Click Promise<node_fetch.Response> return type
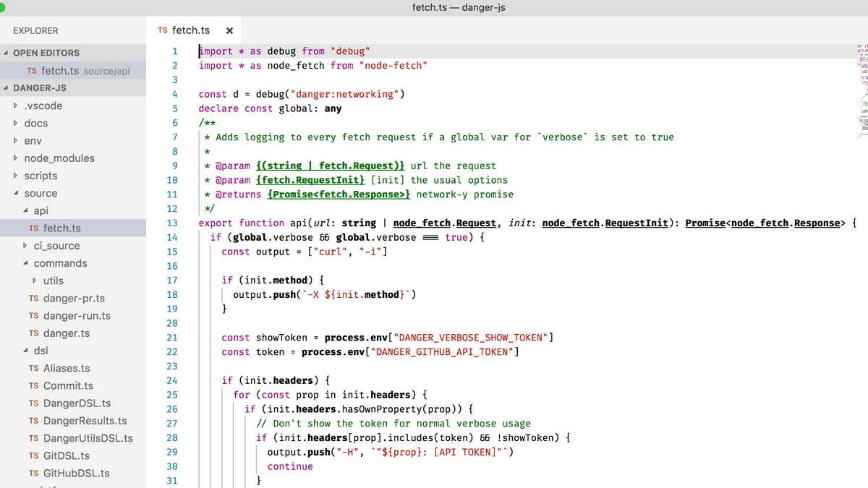The height and width of the screenshot is (488, 868). 765,223
